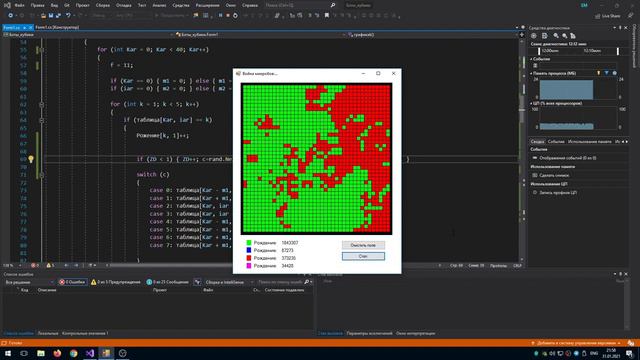This screenshot has width=640, height=360.
Task: Click the Undo icon in toolbar
Action: (x=68, y=16)
